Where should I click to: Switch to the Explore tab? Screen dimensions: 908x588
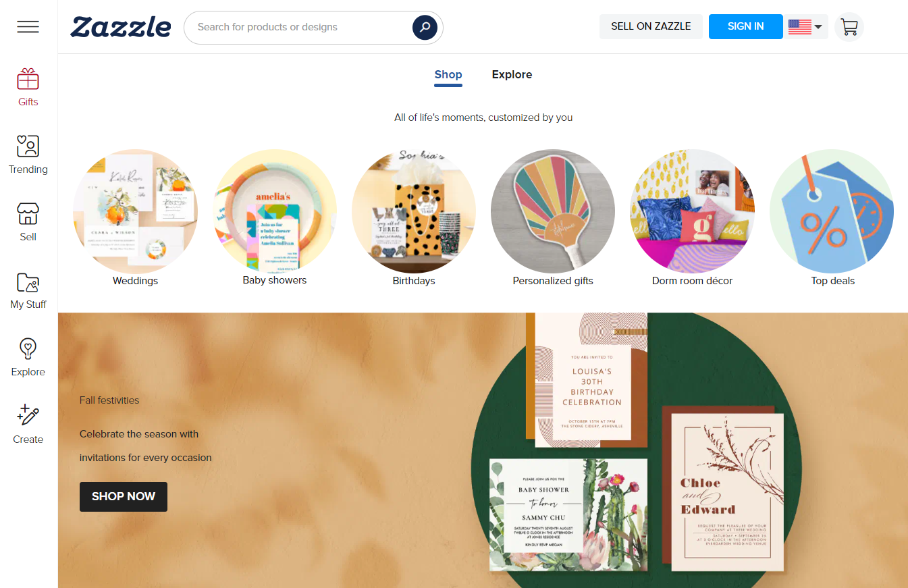pyautogui.click(x=512, y=75)
